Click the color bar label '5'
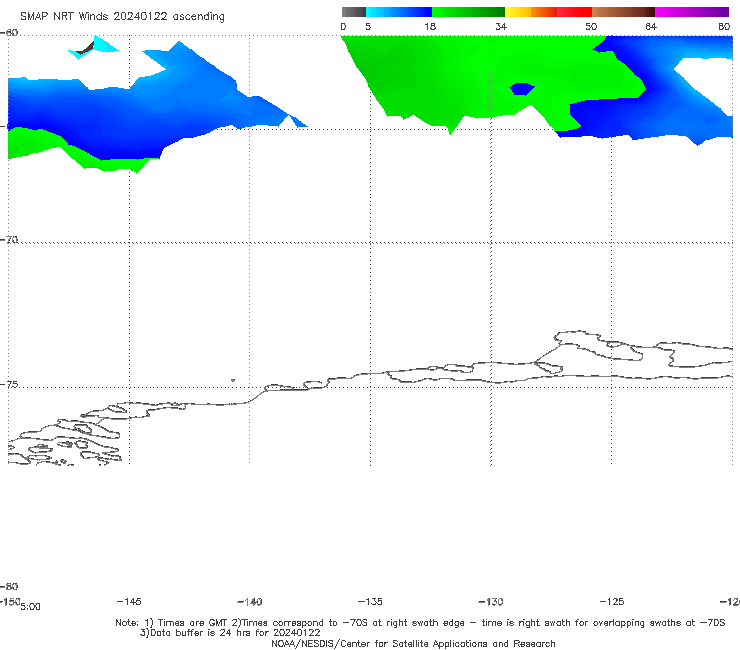Viewport: 740px width, 650px height. tap(368, 27)
